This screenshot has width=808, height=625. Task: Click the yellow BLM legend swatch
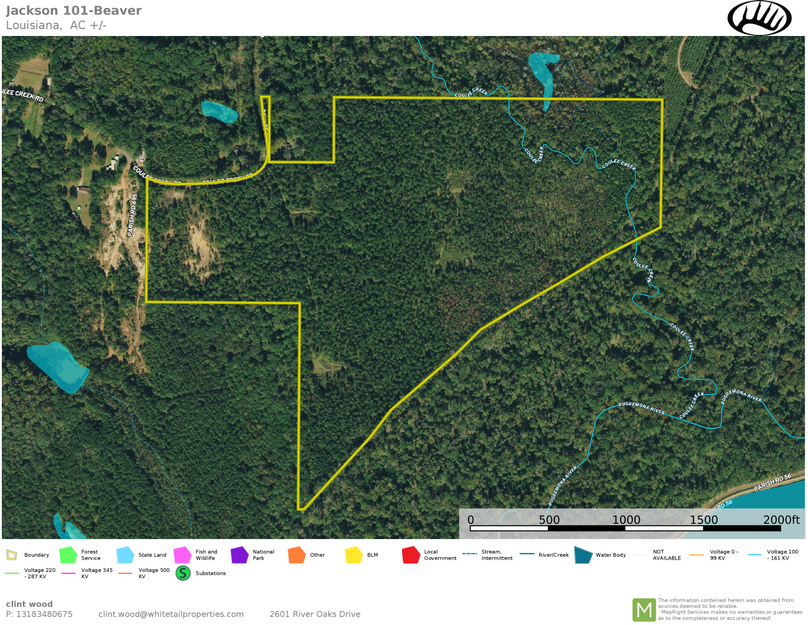tap(353, 554)
